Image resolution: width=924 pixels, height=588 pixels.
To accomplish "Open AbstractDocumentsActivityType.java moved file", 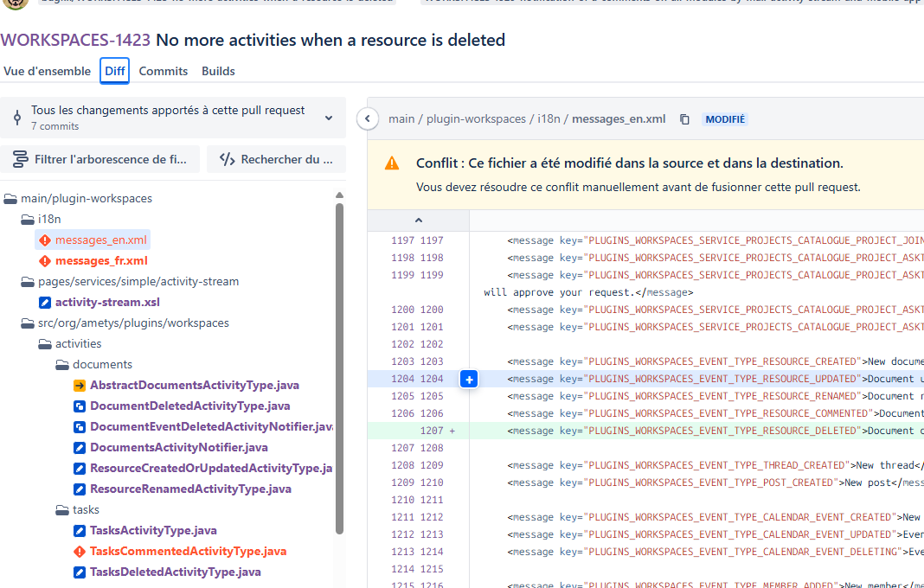I will coord(194,385).
